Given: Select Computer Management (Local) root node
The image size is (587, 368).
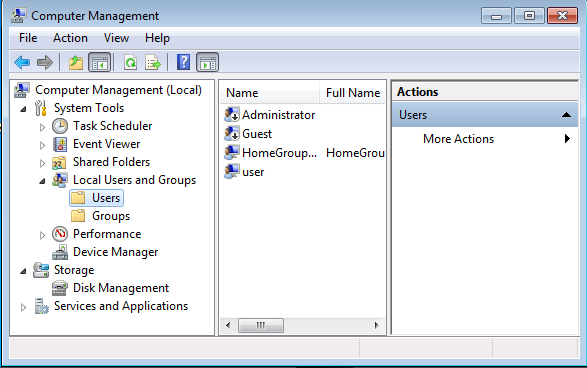Looking at the screenshot, I should pos(118,90).
